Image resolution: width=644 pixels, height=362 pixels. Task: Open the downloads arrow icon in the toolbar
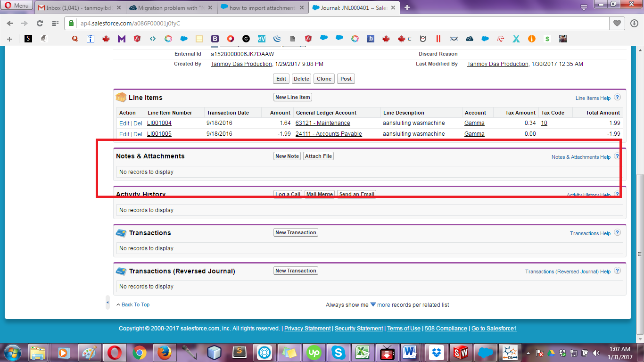click(x=634, y=23)
